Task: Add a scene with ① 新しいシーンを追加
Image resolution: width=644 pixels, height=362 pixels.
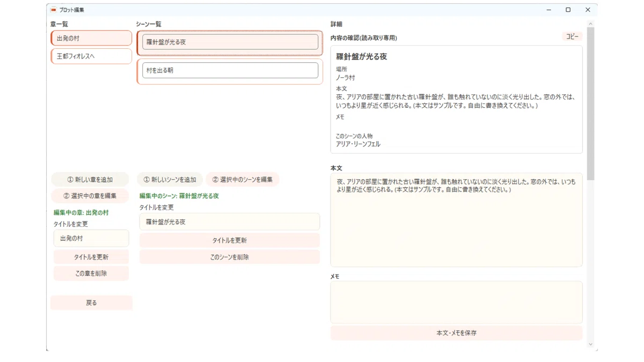Action: tap(170, 180)
